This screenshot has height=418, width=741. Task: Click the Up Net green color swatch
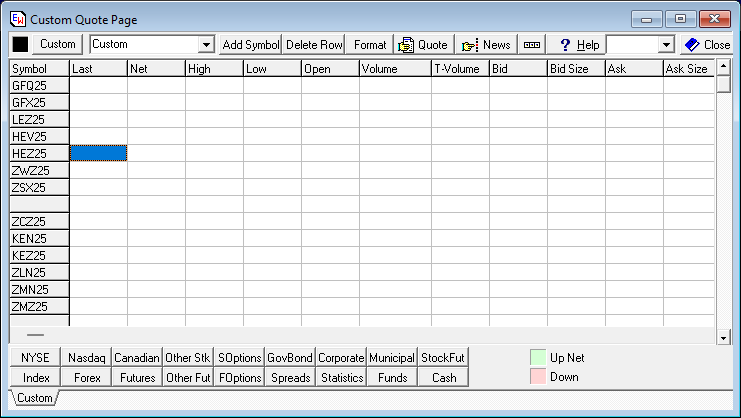pyautogui.click(x=537, y=357)
